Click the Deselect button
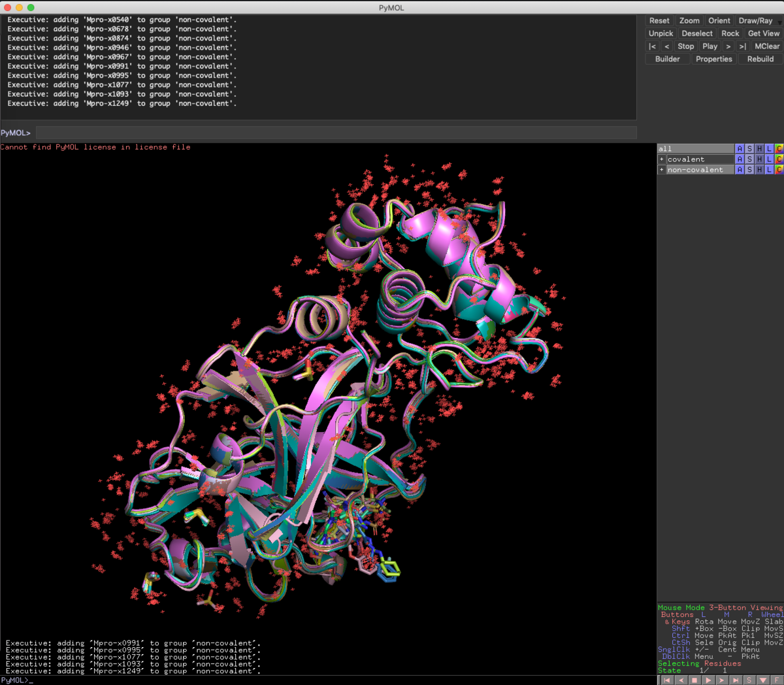 click(697, 33)
